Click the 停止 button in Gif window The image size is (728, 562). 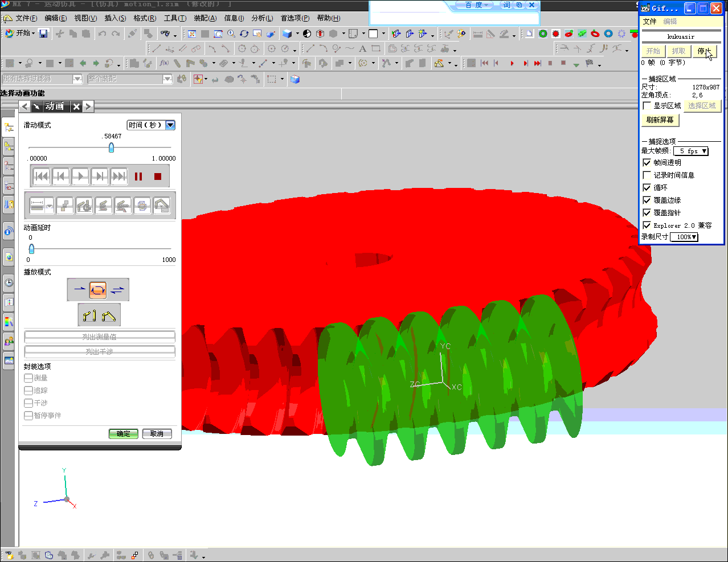click(x=705, y=51)
